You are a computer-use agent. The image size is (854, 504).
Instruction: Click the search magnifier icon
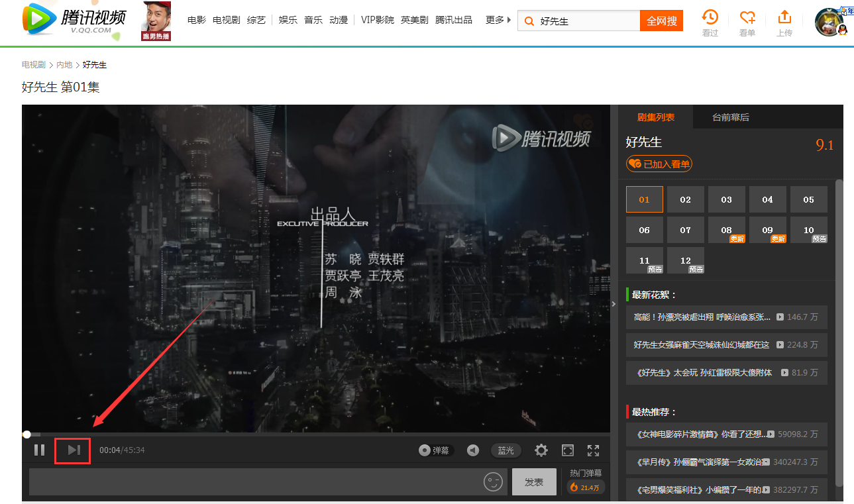point(529,21)
